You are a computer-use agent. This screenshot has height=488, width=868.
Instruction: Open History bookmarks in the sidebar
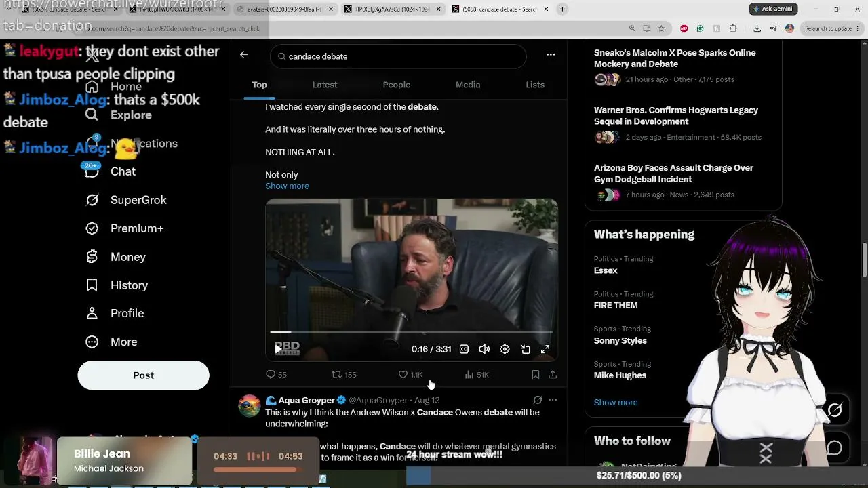point(116,285)
